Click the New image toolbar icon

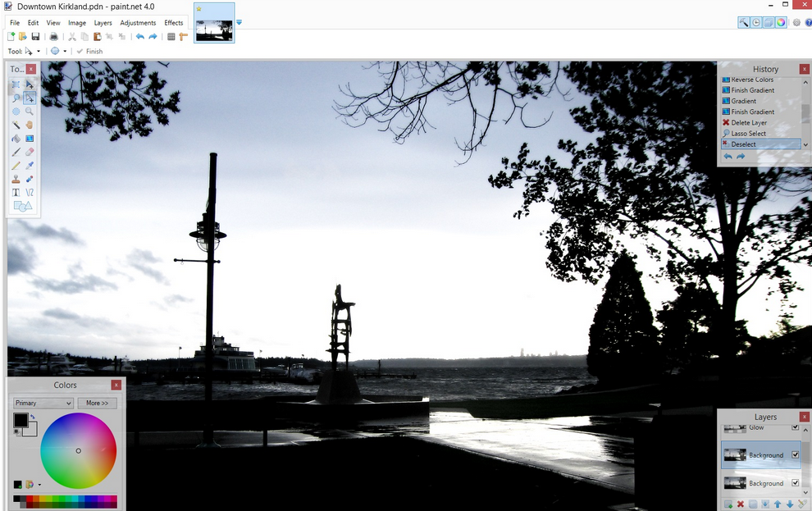[11, 36]
